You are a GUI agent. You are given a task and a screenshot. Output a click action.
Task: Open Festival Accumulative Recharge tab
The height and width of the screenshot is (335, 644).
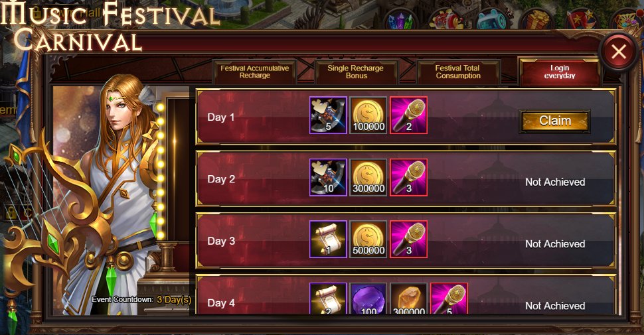pos(255,72)
